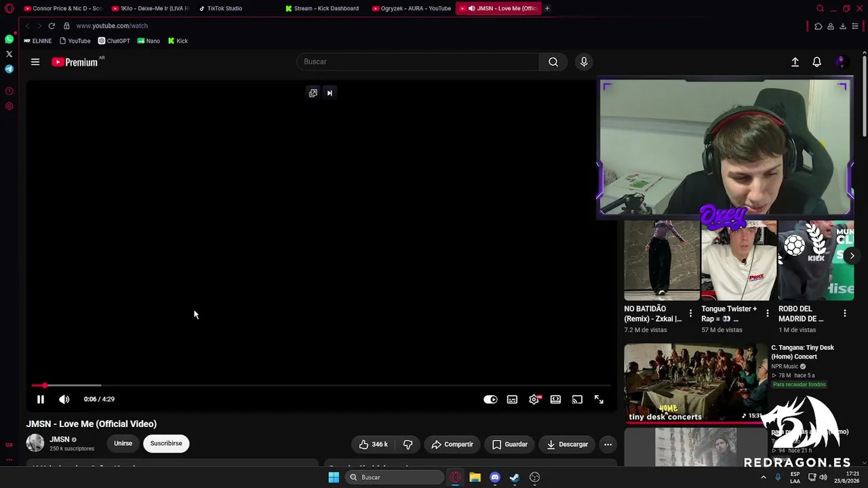Dislike the JMSN video

pyautogui.click(x=408, y=444)
